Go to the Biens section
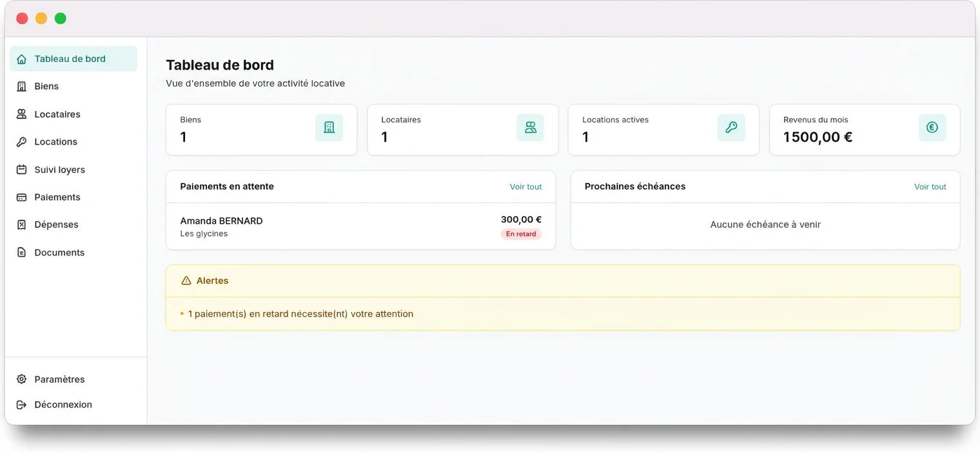The width and height of the screenshot is (980, 454). (73, 86)
